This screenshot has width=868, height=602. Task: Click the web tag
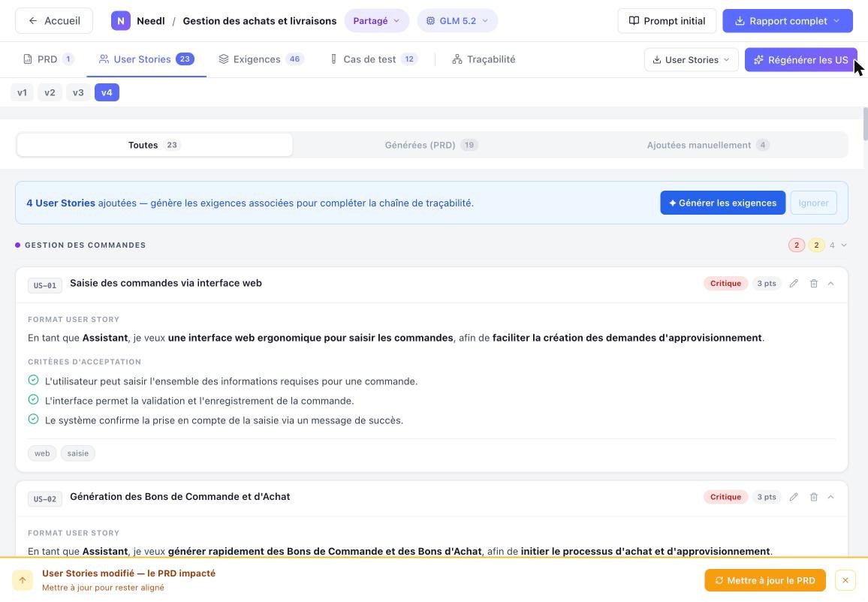(x=42, y=453)
